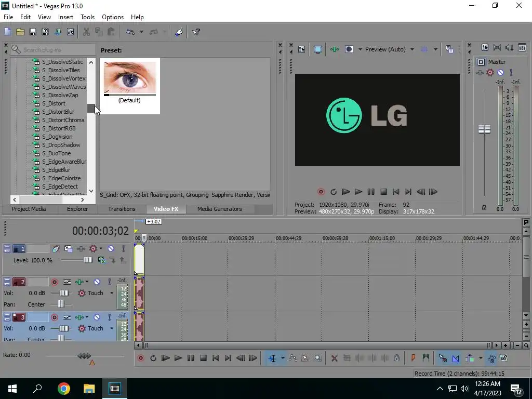Click the video track 1 Level slider
Viewport: 532px width, 399px height.
87,260
